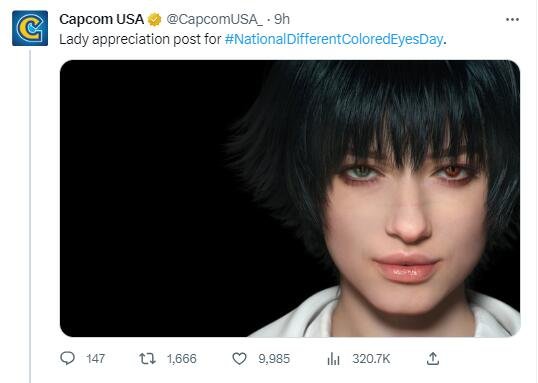
Task: Open the Capcom USA profile avatar
Action: coord(30,28)
